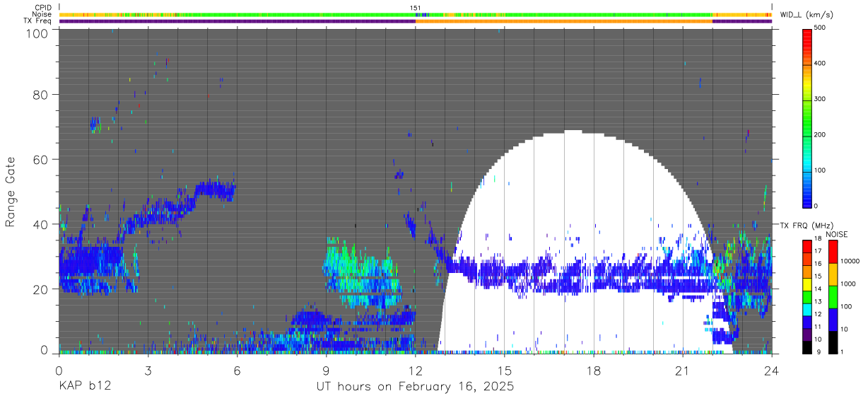This screenshot has height=401, width=868.
Task: Click the 1 label at noise legend bottom
Action: 841,351
